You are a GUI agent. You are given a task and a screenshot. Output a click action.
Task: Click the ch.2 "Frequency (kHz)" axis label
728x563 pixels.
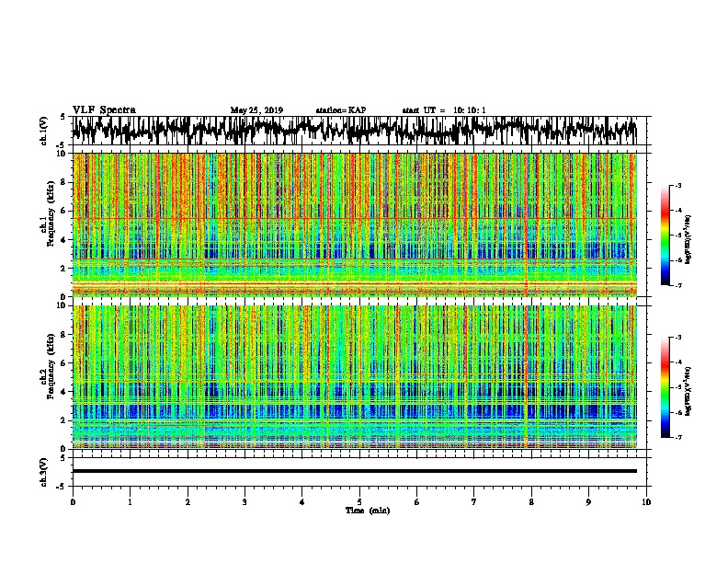pos(51,366)
